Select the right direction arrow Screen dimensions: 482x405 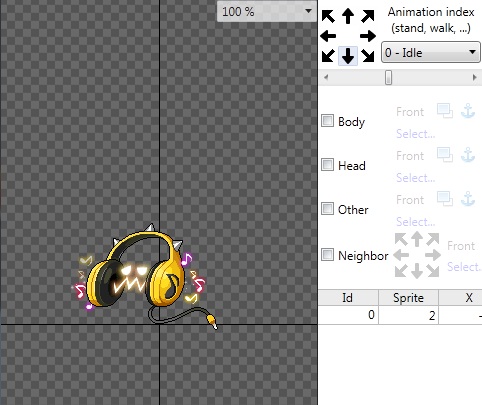368,36
